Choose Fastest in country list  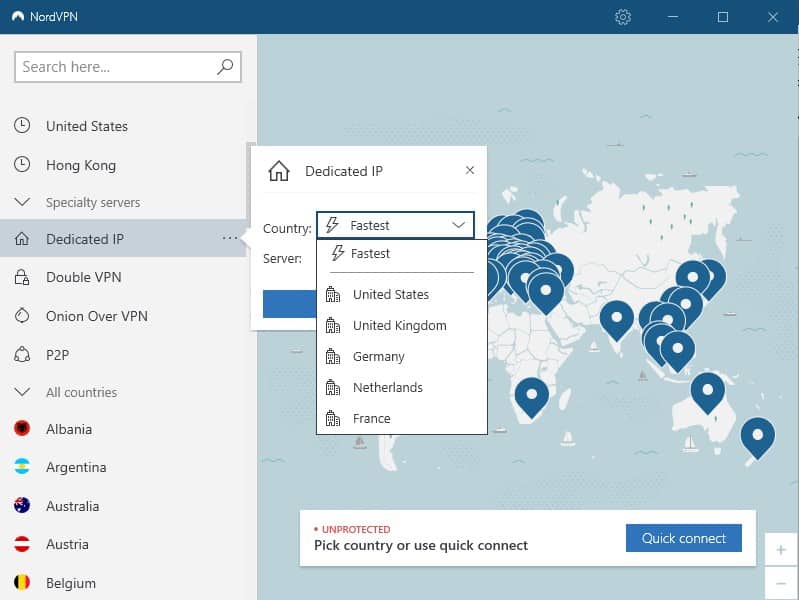[x=402, y=253]
